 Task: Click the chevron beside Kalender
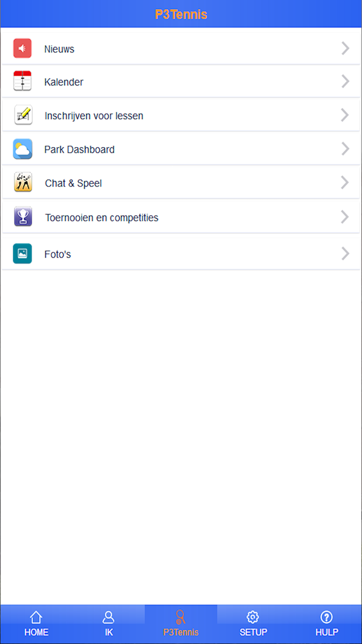345,81
